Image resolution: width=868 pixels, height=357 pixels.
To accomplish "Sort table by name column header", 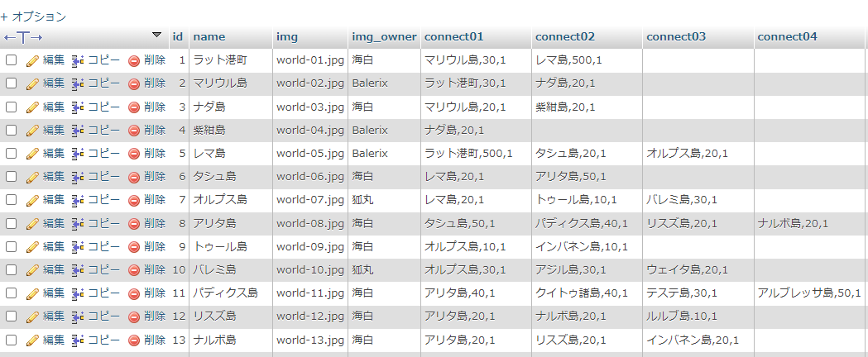I will [x=209, y=37].
